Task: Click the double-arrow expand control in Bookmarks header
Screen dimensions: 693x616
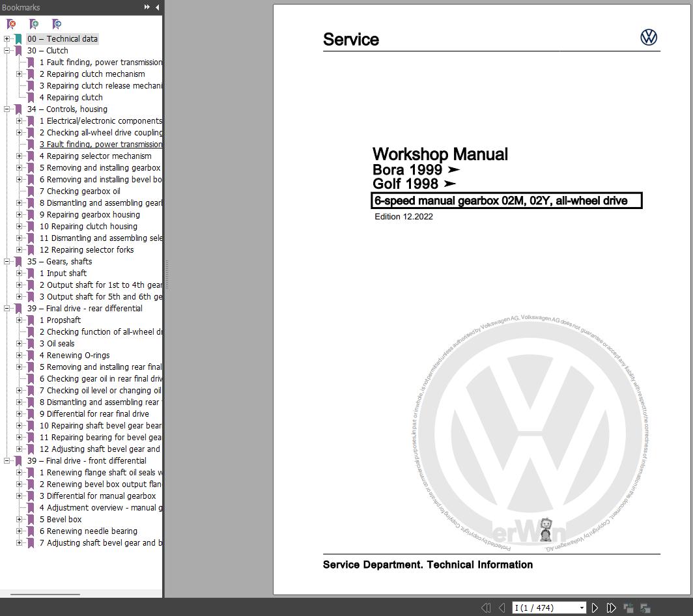Action: [x=147, y=7]
